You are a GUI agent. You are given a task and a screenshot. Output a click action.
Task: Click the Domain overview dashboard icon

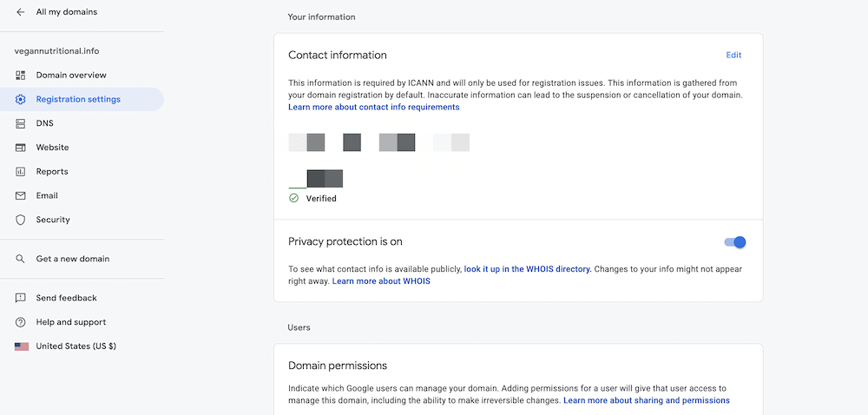(x=21, y=75)
